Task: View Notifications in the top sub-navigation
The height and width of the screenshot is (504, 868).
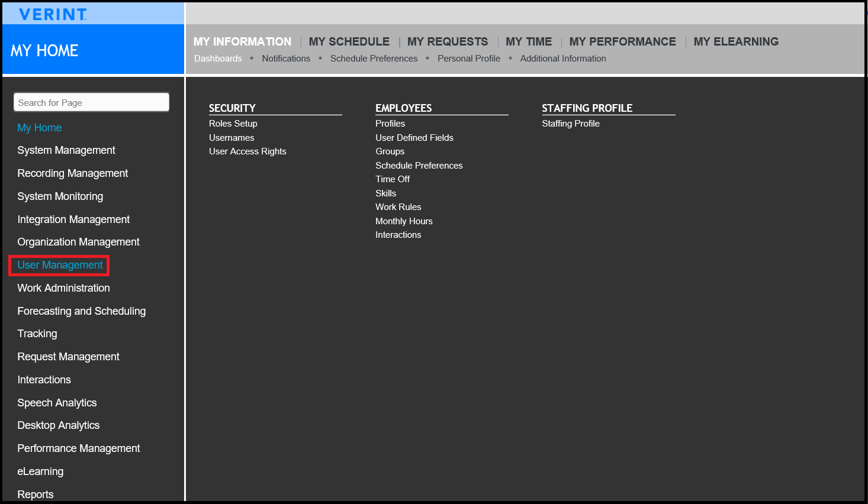Action: (286, 59)
